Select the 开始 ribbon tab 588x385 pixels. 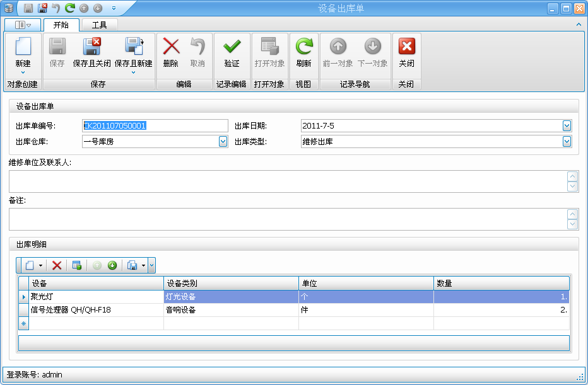point(61,25)
